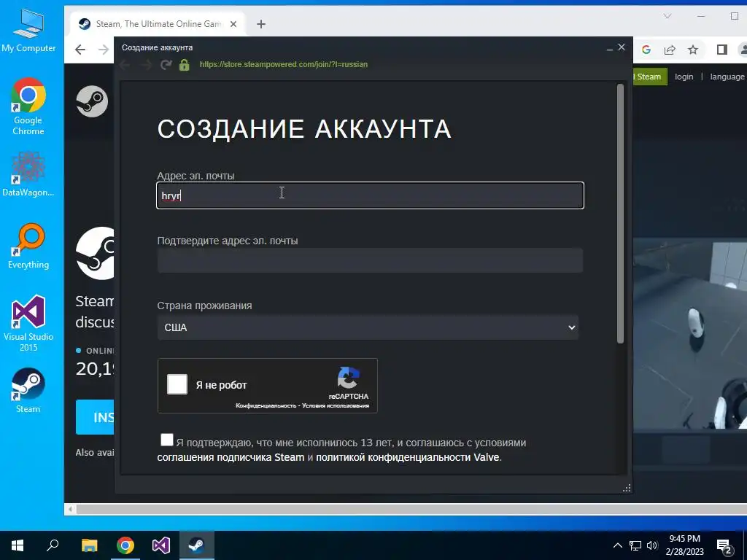
Task: Open the DataWagon desktop shortcut
Action: 28,175
